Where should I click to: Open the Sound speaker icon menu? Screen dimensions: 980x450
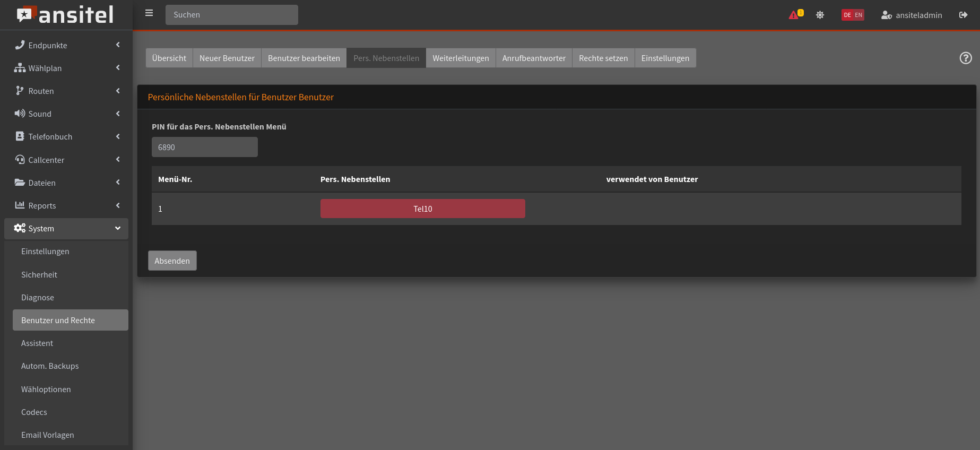point(20,114)
